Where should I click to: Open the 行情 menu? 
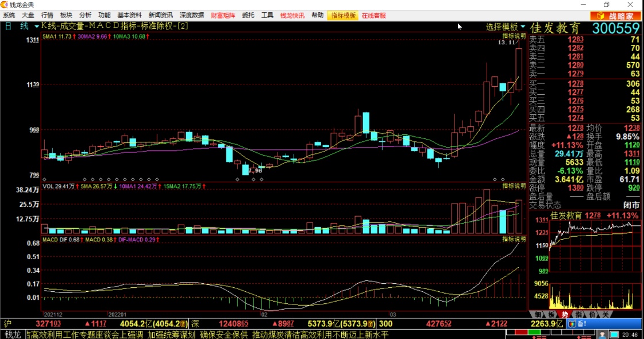click(47, 15)
